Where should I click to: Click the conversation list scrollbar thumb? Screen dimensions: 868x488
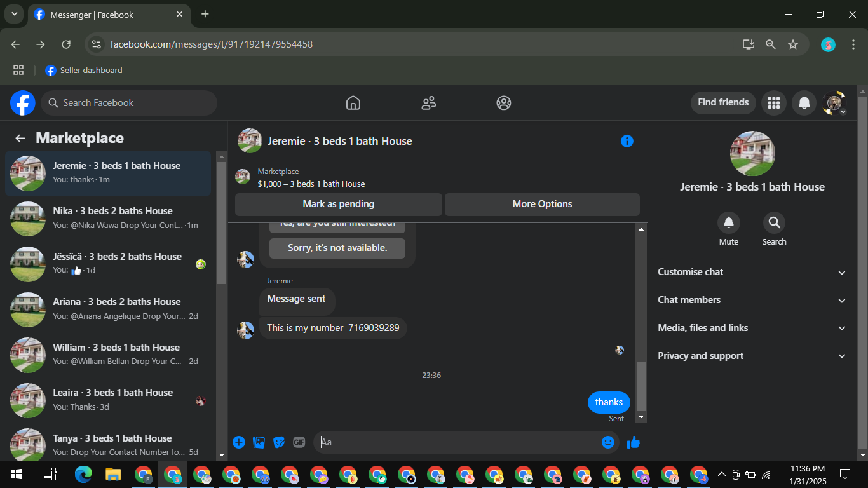222,222
